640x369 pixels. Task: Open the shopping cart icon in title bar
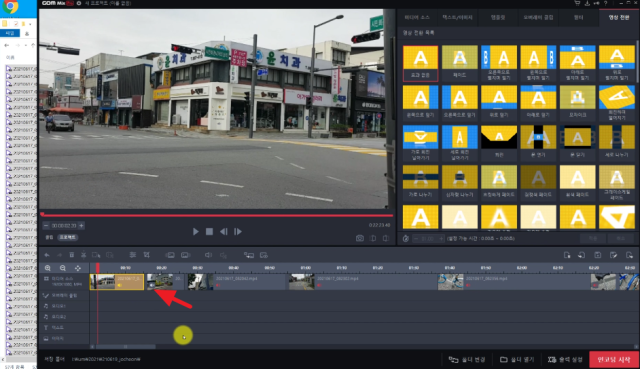(577, 3)
